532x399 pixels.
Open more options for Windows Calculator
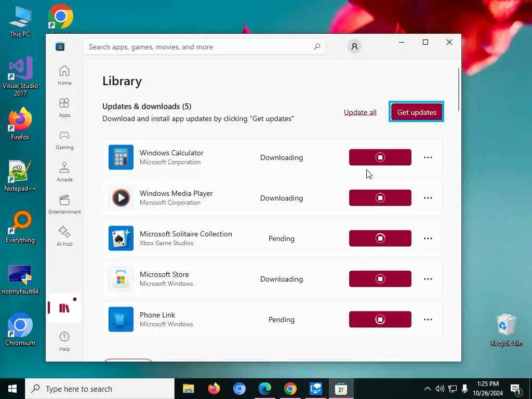(x=428, y=157)
